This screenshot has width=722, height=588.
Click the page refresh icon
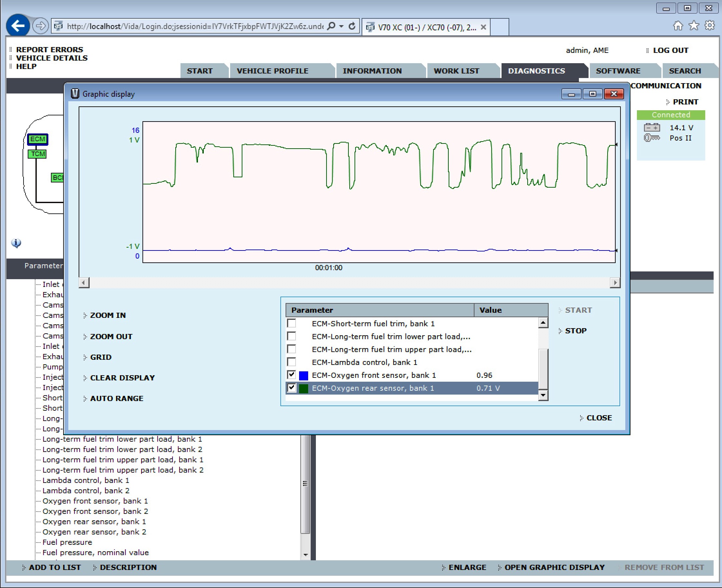pos(352,26)
